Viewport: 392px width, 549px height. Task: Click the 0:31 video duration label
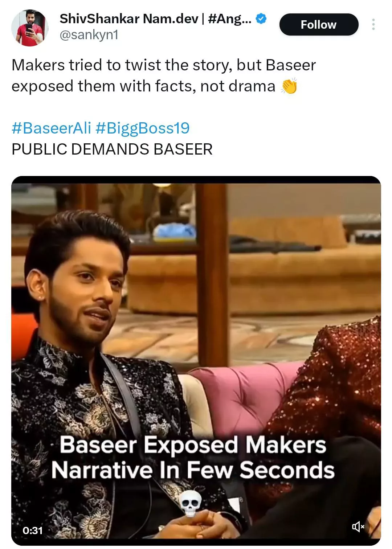(33, 530)
